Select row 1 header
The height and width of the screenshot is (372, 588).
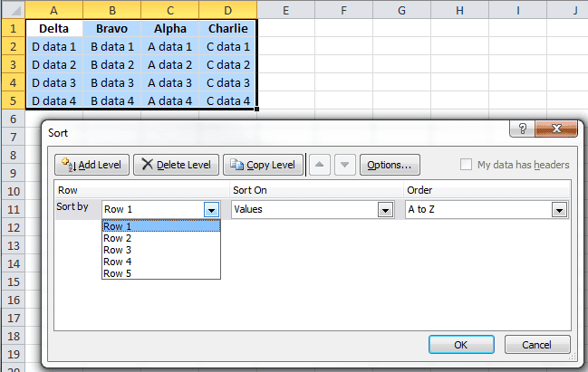(14, 28)
